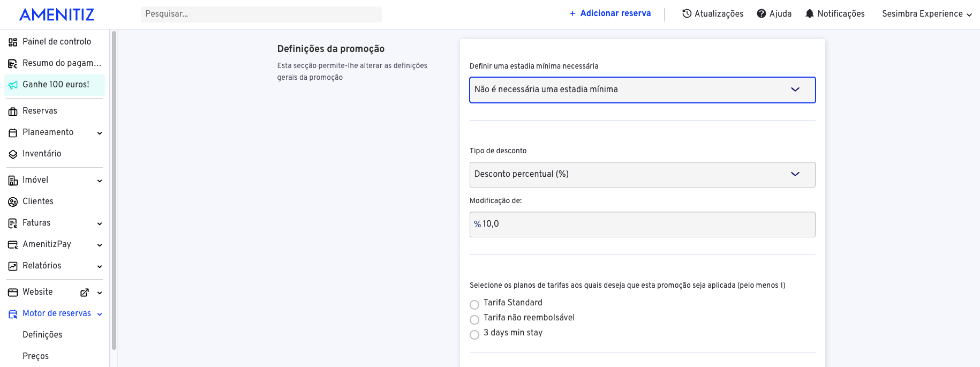Click the Atualizações history icon
The image size is (980, 367).
click(687, 13)
